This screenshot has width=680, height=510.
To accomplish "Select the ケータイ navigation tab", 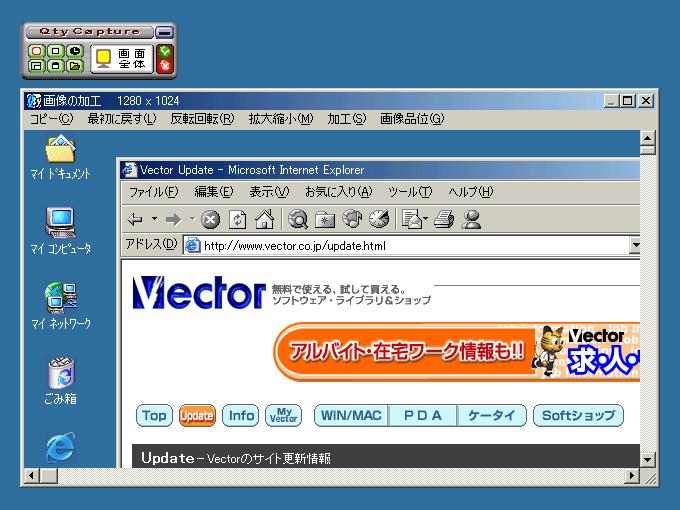I will (x=492, y=415).
